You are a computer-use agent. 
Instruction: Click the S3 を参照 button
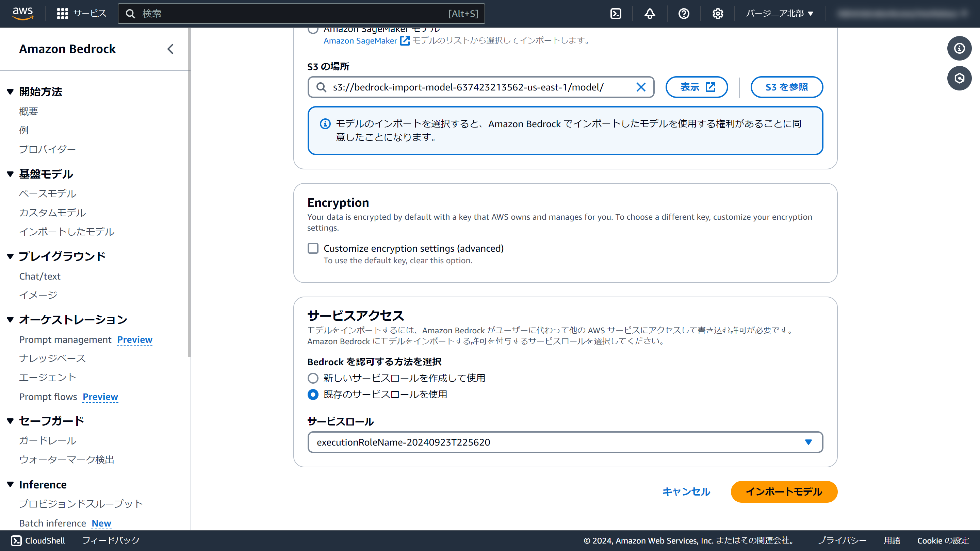[786, 87]
